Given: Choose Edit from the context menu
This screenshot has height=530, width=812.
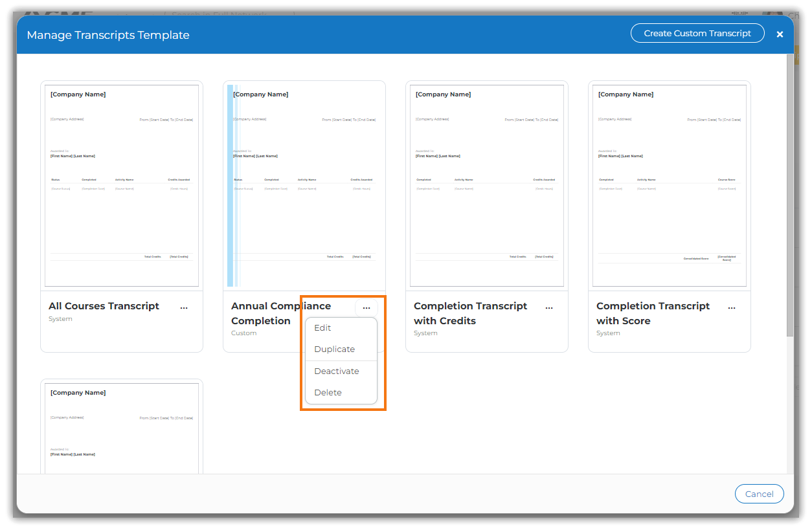Looking at the screenshot, I should coord(322,328).
